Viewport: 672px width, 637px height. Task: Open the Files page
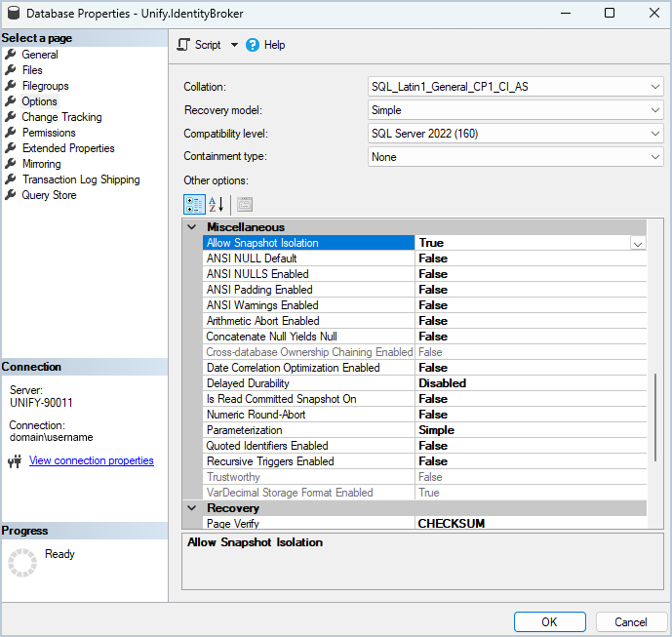(32, 70)
